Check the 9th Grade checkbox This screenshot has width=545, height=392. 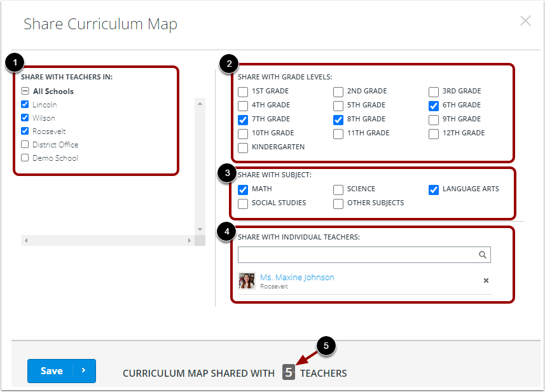(434, 120)
